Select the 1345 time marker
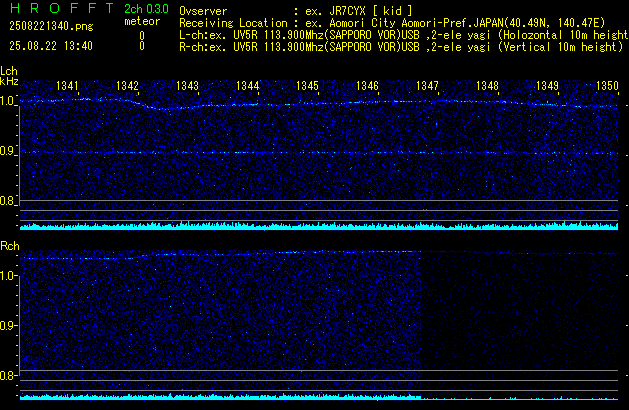The width and height of the screenshot is (629, 410). pos(307,86)
